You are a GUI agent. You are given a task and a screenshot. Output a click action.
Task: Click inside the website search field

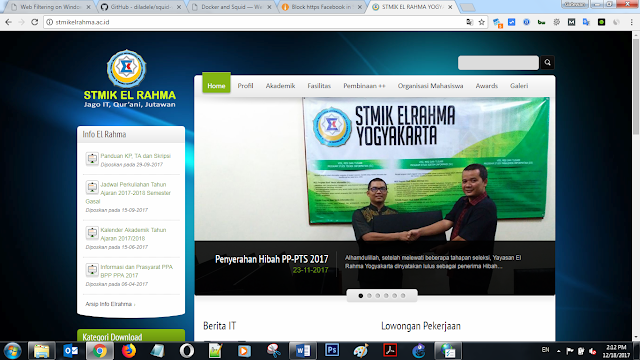click(498, 62)
